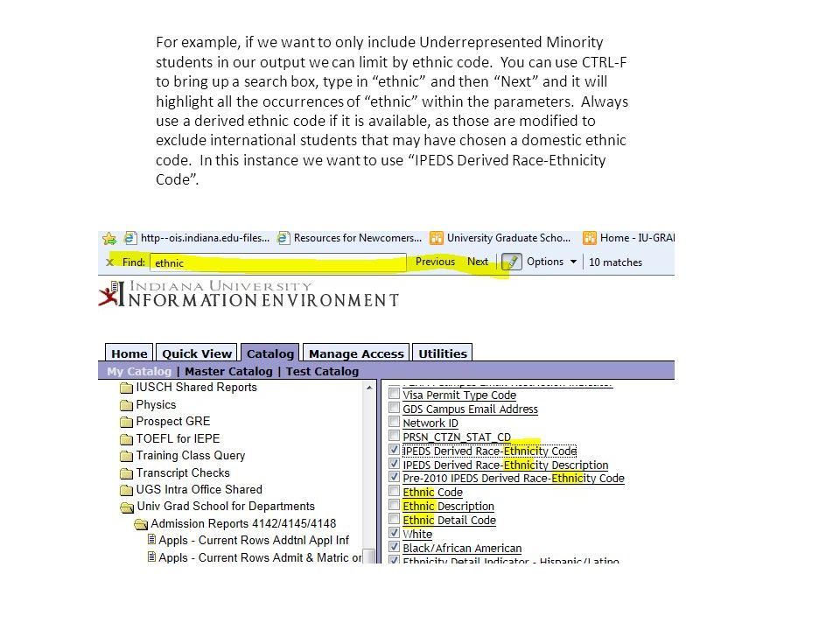Toggle the find highlighter pen icon
This screenshot has height=630, width=840.
(512, 262)
